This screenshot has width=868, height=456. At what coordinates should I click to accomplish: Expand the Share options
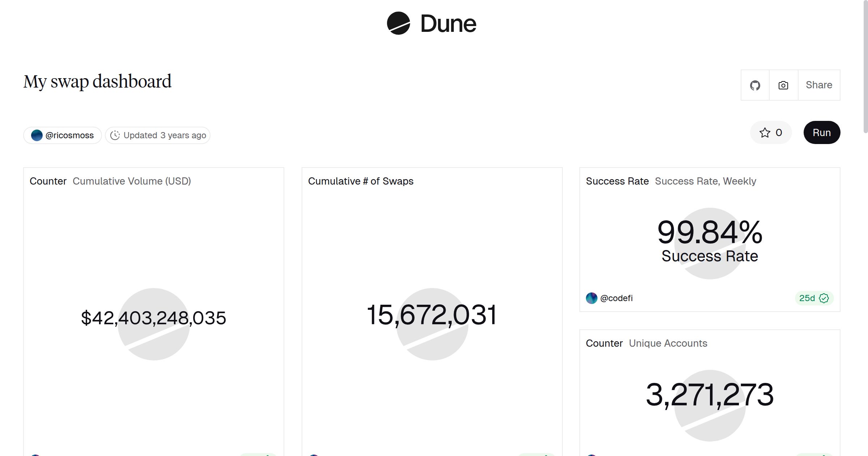pos(819,85)
